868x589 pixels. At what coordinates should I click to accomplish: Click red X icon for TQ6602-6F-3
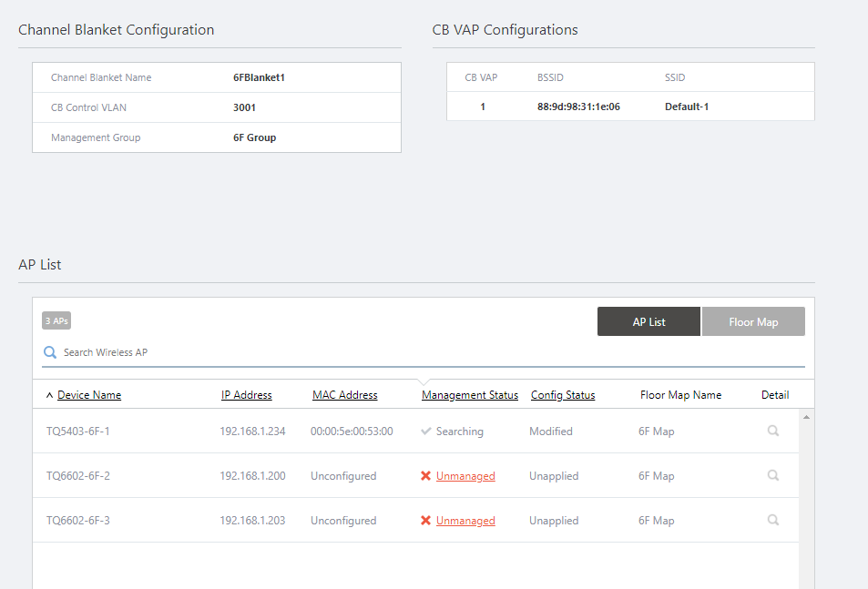pyautogui.click(x=425, y=521)
